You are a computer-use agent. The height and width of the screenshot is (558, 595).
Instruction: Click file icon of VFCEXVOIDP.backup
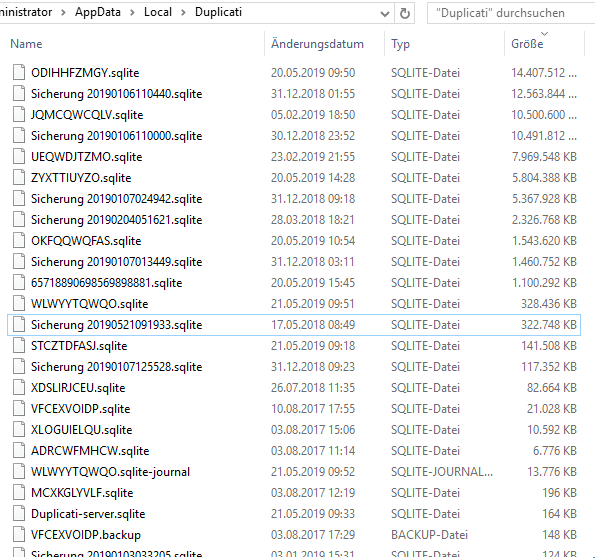(x=19, y=534)
